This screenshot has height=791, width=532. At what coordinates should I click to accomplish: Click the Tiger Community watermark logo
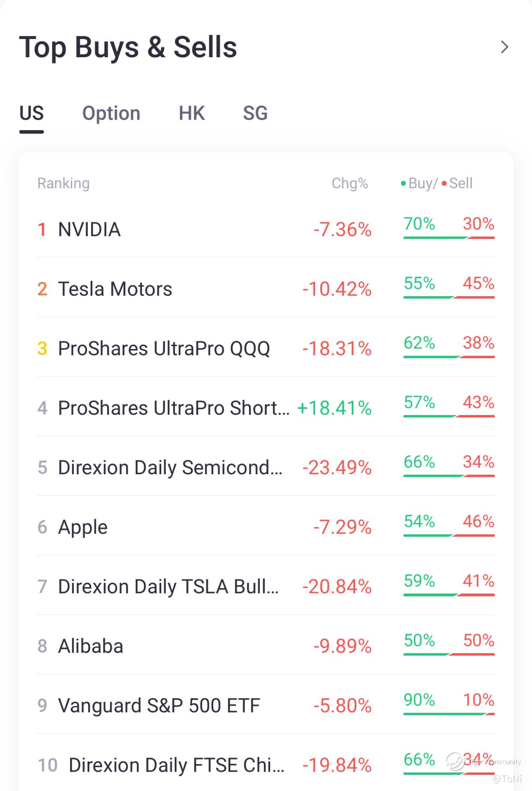(x=455, y=761)
